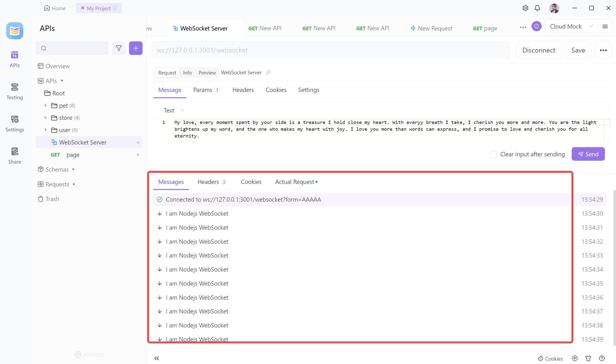This screenshot has width=616, height=364.
Task: Open the Settings tab of request
Action: [309, 90]
